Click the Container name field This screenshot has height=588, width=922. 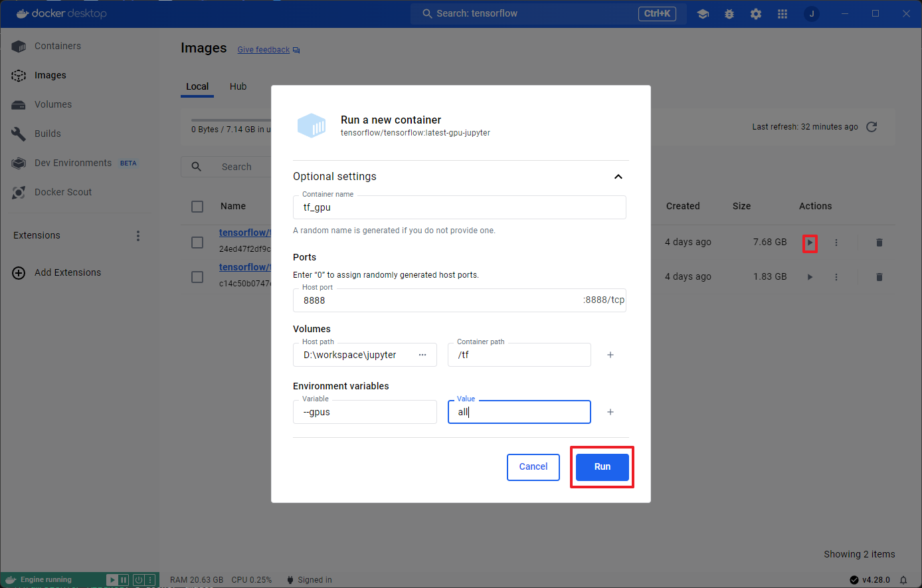pos(460,207)
